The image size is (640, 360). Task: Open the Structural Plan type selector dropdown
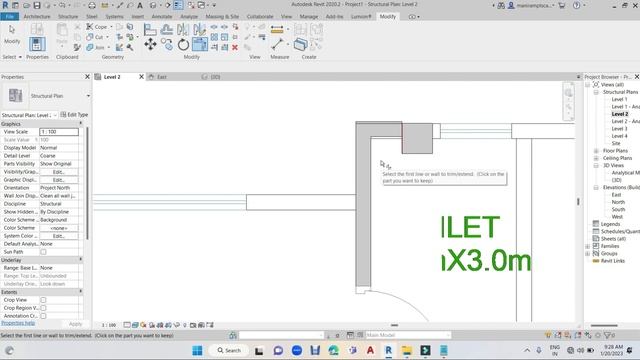[x=88, y=96]
